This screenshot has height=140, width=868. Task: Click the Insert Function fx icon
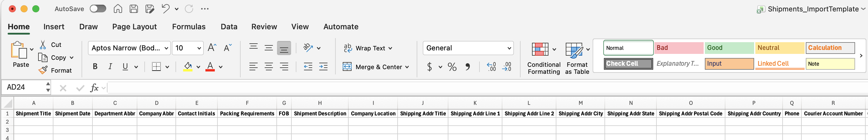click(94, 88)
